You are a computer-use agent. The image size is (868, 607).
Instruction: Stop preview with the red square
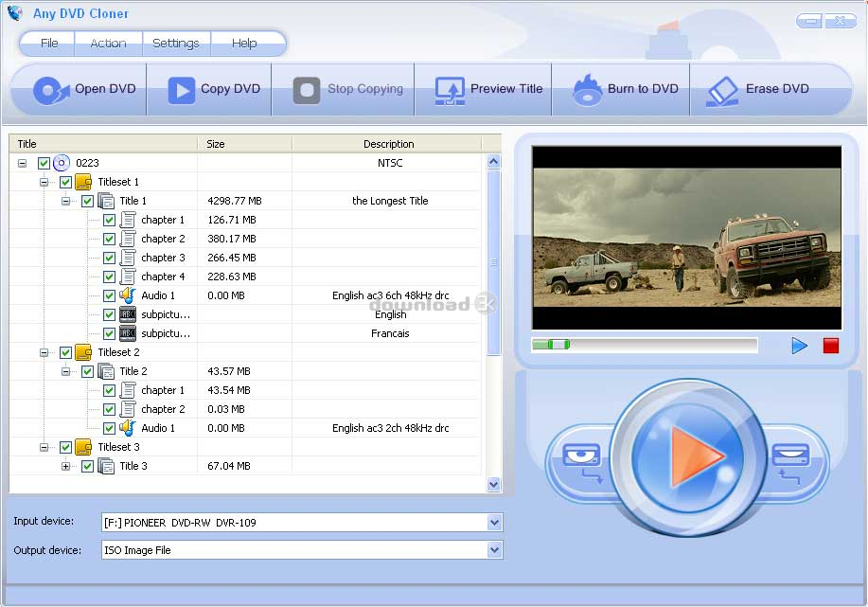831,346
